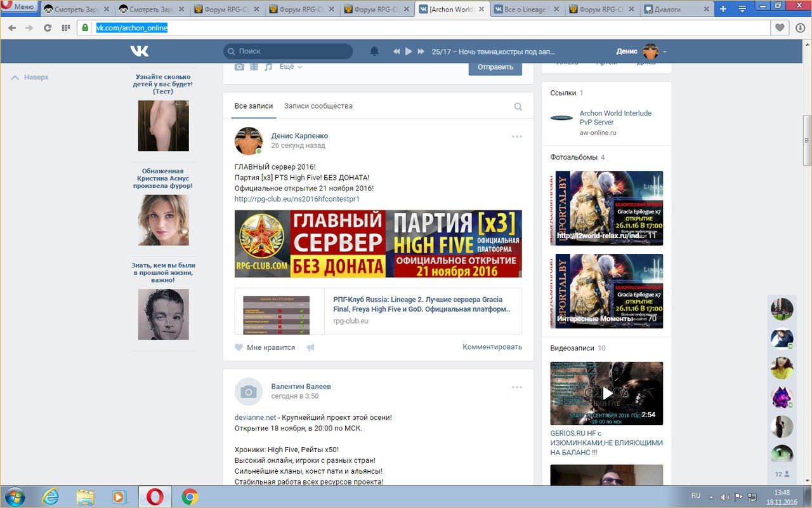Open РПГ-Клуб Russia link preview title

[x=422, y=304]
